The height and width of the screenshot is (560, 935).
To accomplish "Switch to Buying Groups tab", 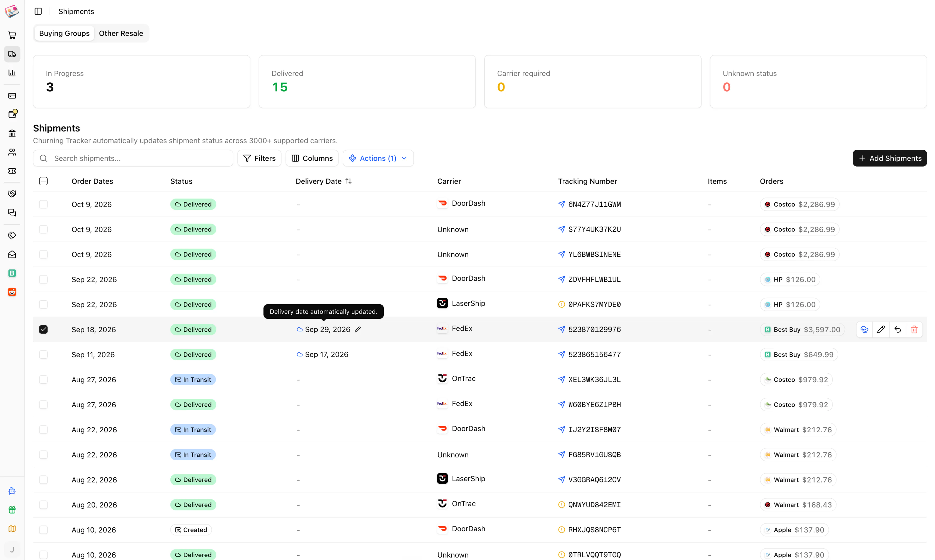I will pos(64,33).
